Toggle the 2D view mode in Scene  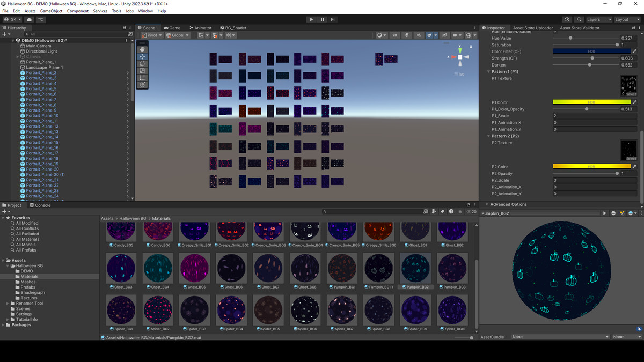pyautogui.click(x=395, y=35)
